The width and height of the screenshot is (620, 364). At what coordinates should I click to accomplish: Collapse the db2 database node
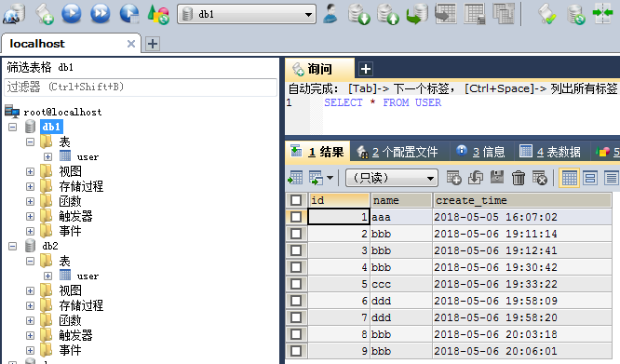[13, 246]
